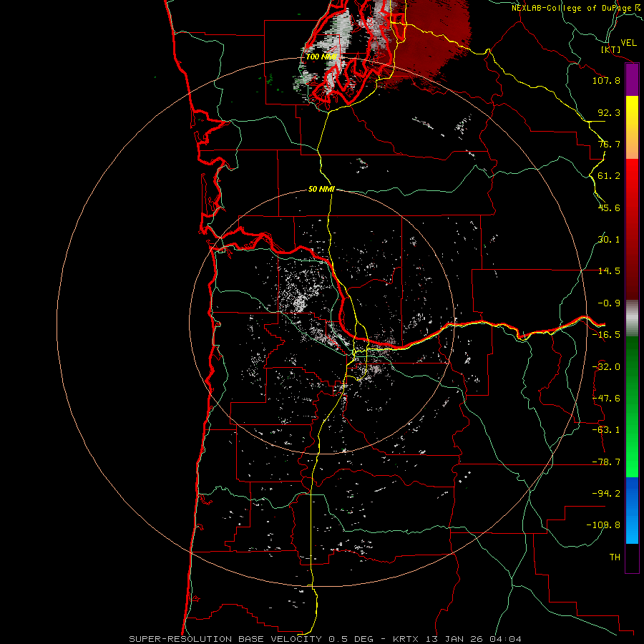Click the 107.8 value on velocity scale
Viewport: 644px width, 644px height.
[606, 80]
